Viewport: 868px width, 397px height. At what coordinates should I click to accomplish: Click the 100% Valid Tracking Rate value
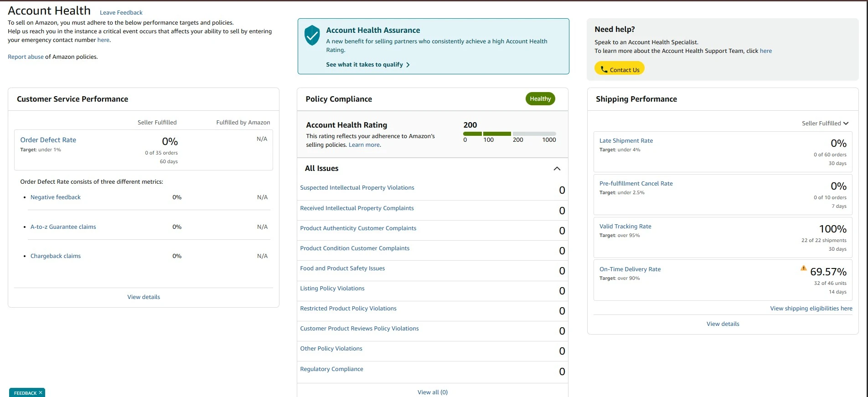(833, 229)
